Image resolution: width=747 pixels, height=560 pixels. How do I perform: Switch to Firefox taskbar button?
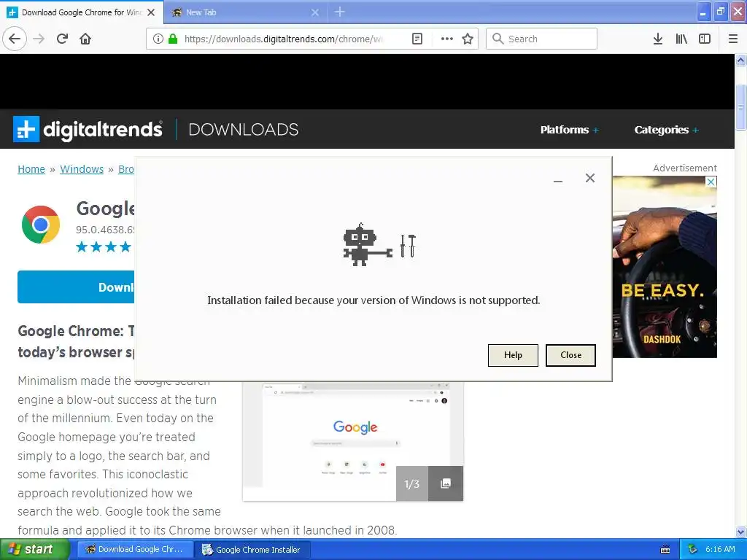pos(135,550)
